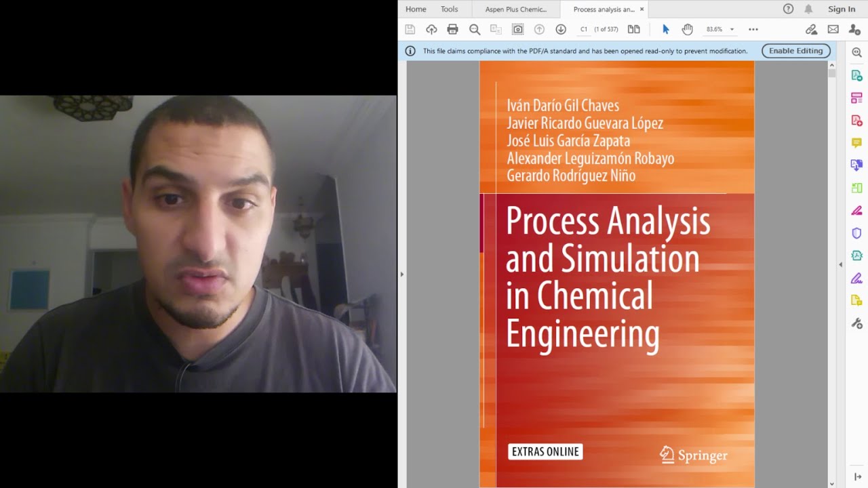Open yellow Send for Comments tool icon
Image resolution: width=868 pixels, height=488 pixels.
(856, 300)
